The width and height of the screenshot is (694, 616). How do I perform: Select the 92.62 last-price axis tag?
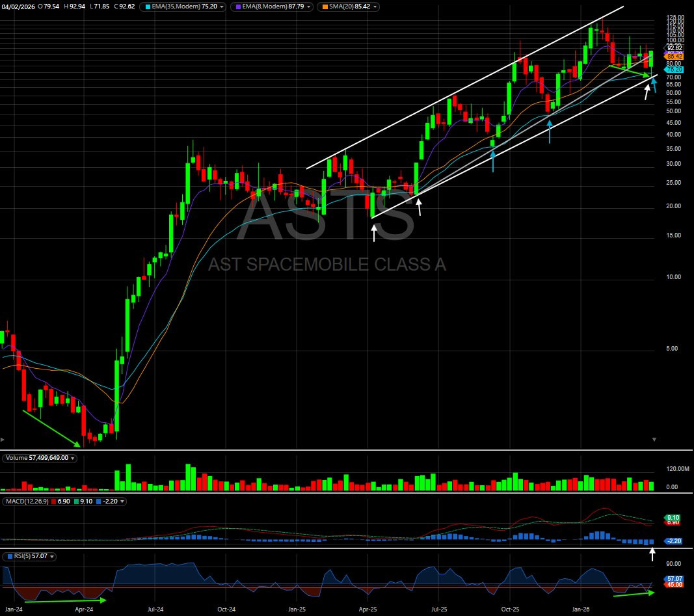click(x=674, y=47)
